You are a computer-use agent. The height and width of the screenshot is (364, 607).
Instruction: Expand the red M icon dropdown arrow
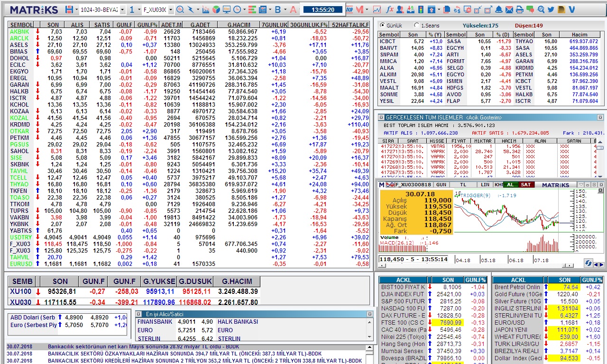pyautogui.click(x=368, y=9)
